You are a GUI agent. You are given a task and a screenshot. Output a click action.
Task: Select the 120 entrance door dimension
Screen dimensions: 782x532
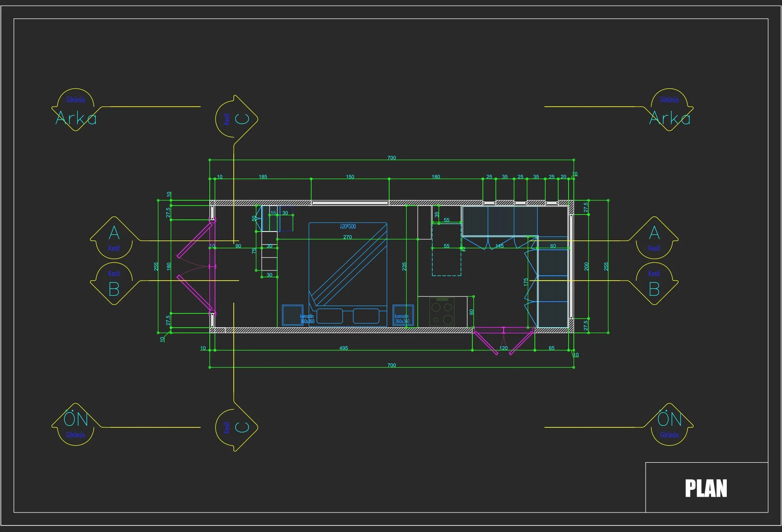tap(504, 348)
